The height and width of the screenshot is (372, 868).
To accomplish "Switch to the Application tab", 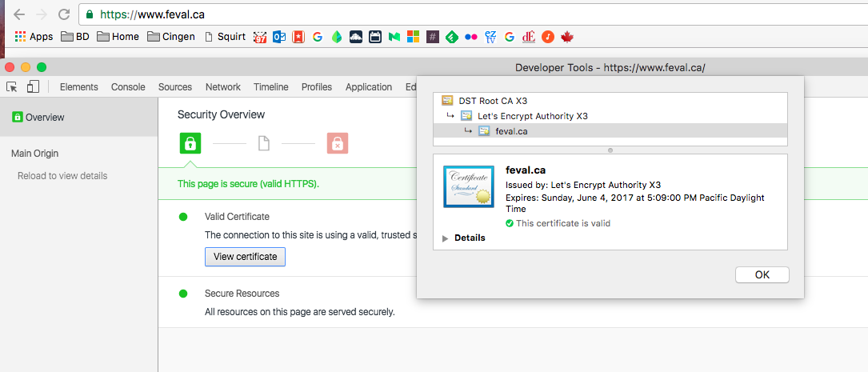I will tap(369, 87).
